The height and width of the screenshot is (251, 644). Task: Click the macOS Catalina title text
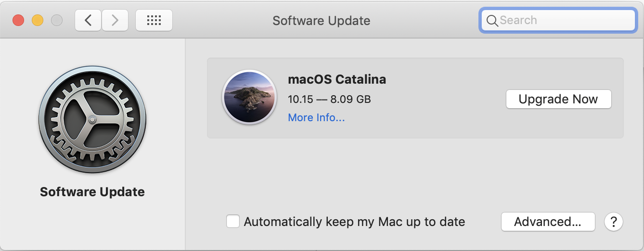point(337,79)
